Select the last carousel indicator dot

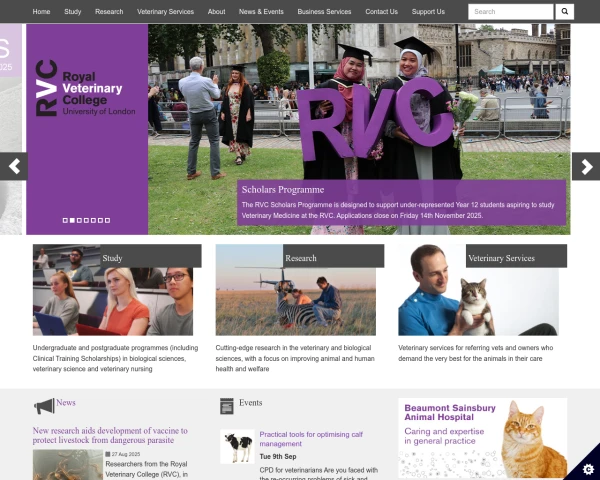click(108, 220)
